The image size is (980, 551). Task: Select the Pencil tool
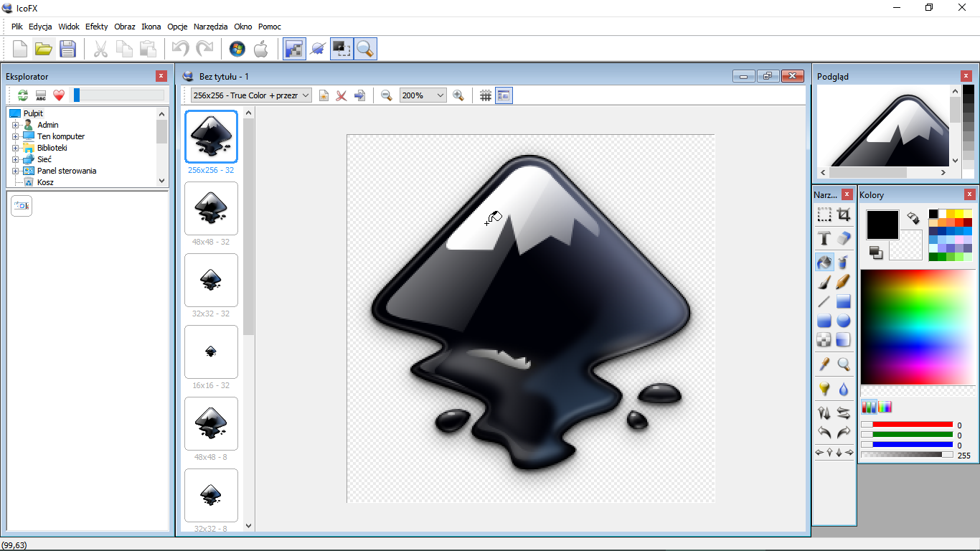click(844, 282)
